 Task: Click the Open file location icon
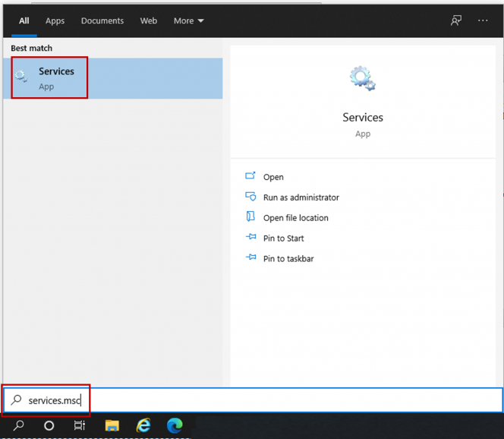[250, 216]
